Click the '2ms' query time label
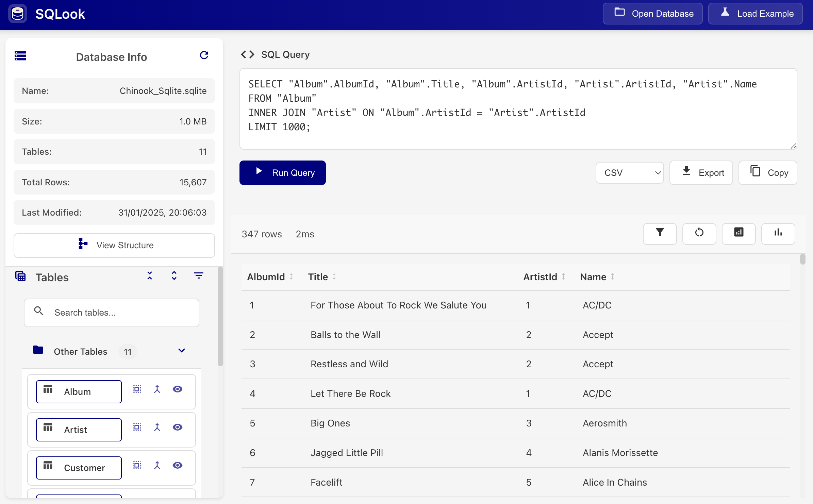The height and width of the screenshot is (504, 813). 305,234
